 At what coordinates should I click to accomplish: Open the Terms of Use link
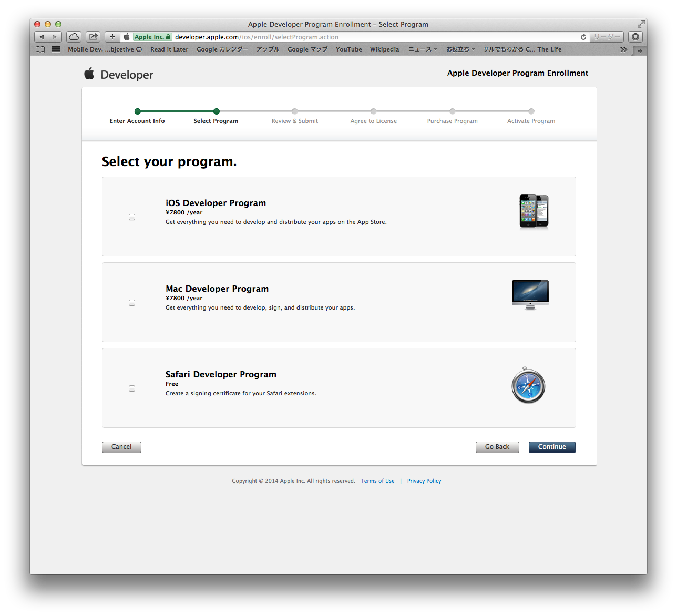pyautogui.click(x=377, y=481)
